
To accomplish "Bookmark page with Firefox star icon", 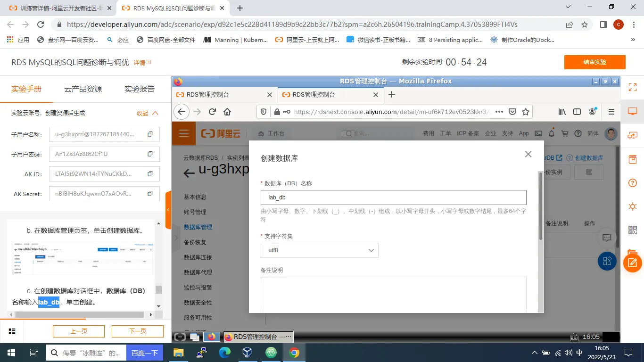I will tap(526, 112).
